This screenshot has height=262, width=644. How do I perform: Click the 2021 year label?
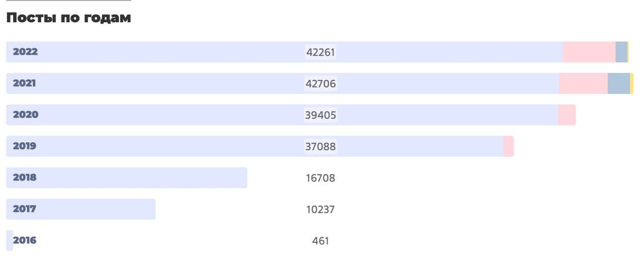point(25,83)
